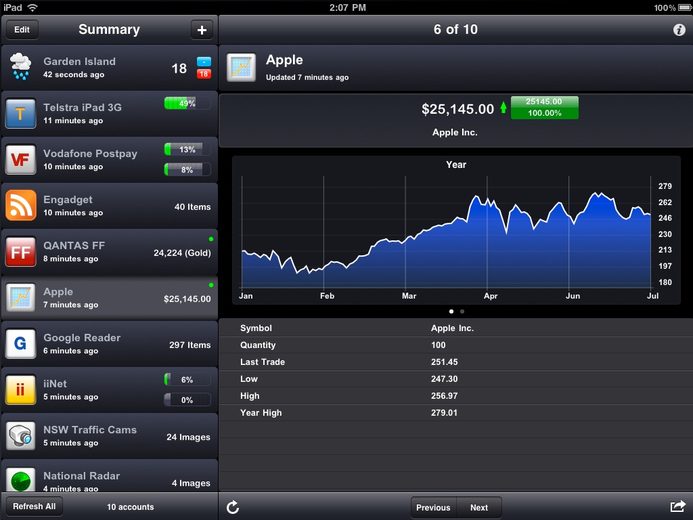Click the Refresh All button

(34, 506)
